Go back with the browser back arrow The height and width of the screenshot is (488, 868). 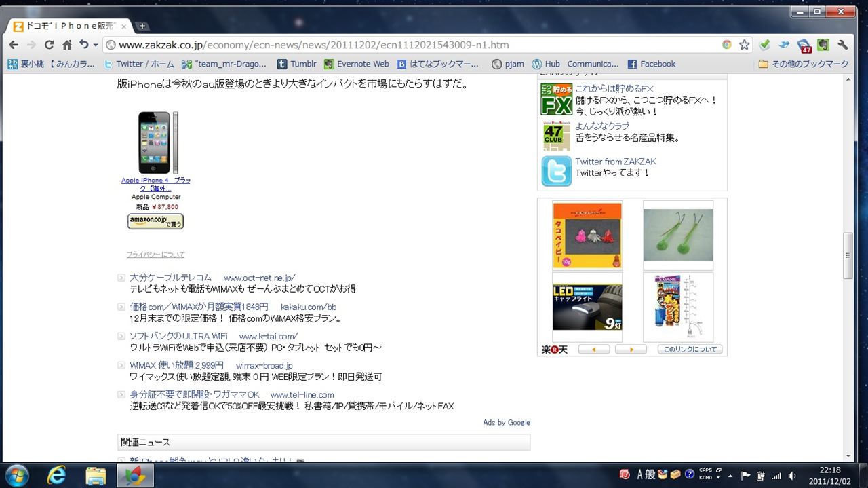[14, 45]
